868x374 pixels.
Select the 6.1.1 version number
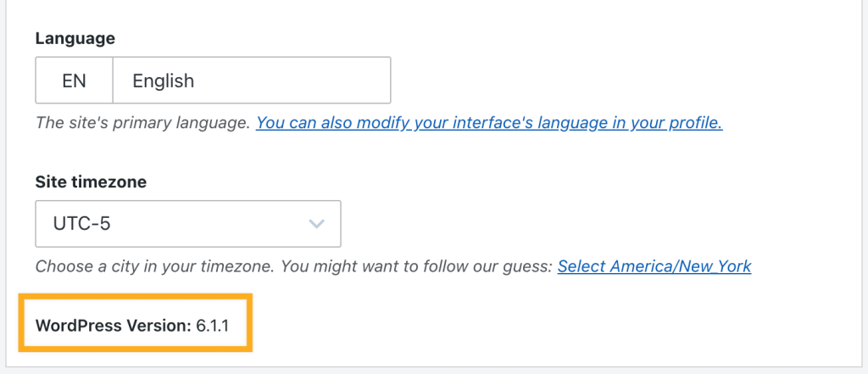point(213,326)
